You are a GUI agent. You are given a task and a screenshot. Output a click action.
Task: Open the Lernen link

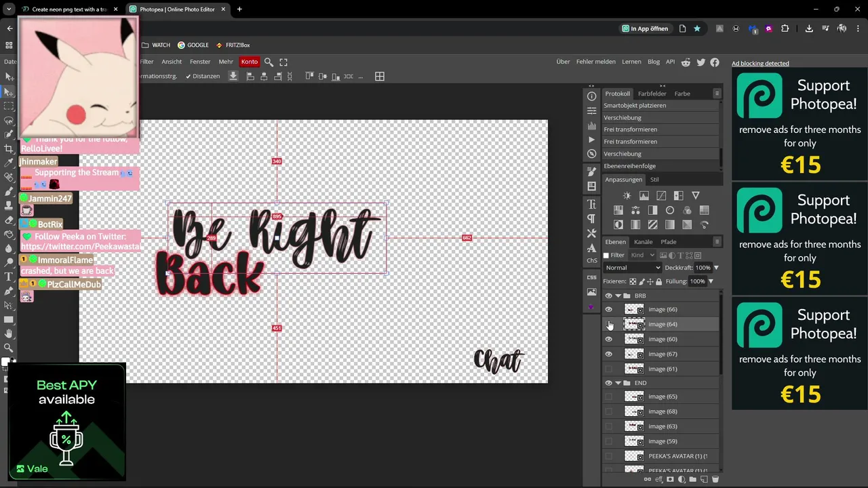tap(631, 62)
